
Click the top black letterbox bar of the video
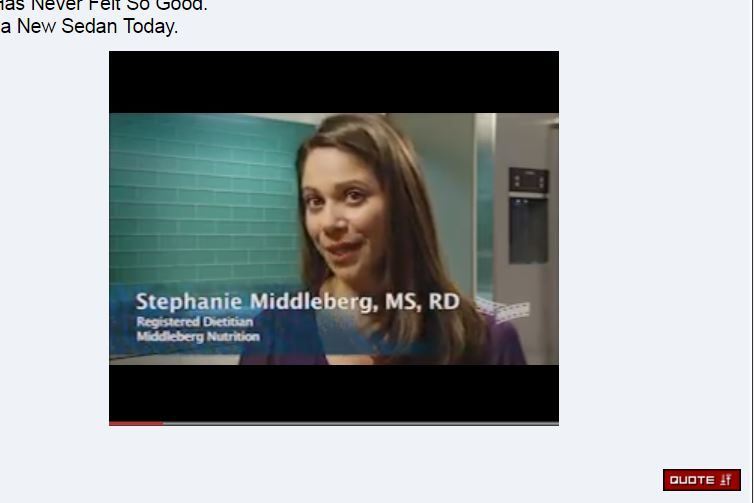click(x=334, y=82)
